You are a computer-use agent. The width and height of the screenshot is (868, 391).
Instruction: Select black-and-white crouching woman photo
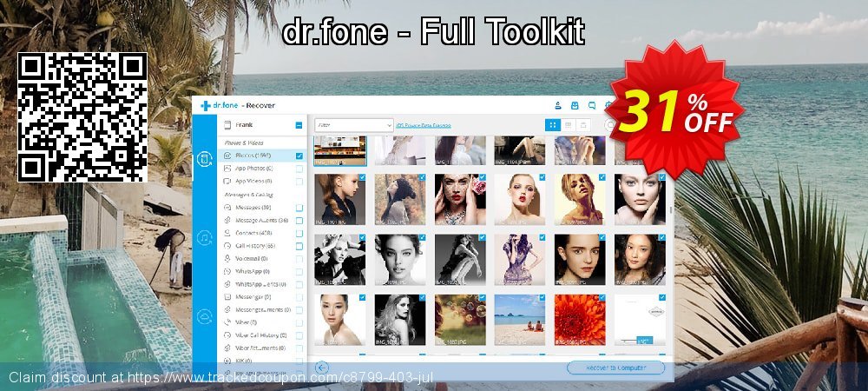point(460,259)
